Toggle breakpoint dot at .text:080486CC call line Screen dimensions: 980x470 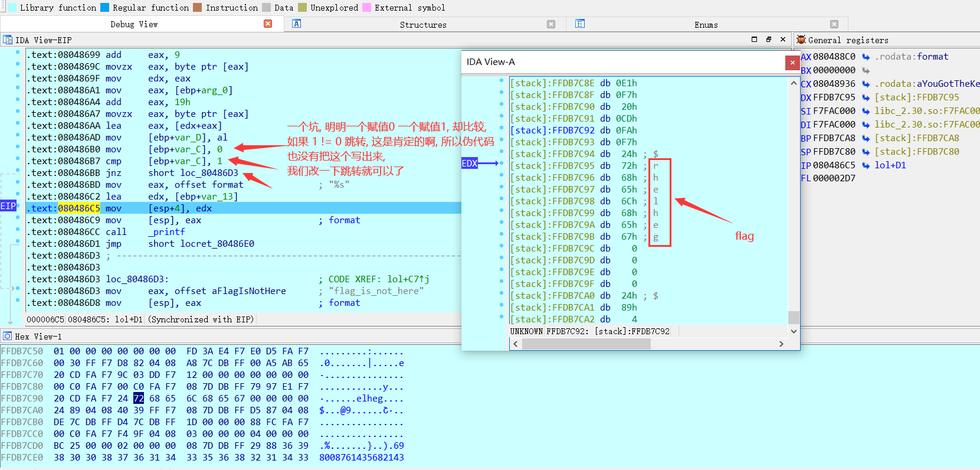point(18,230)
